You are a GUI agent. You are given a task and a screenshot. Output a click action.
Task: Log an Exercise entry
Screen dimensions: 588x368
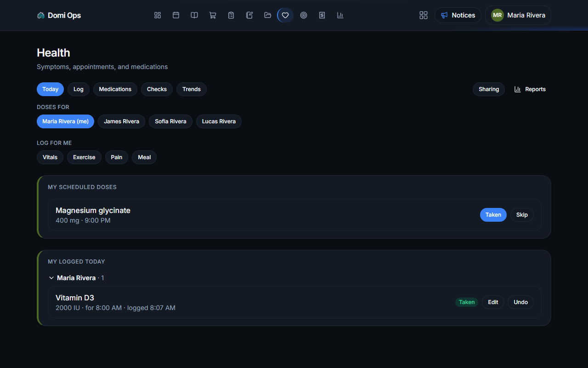[x=84, y=157]
